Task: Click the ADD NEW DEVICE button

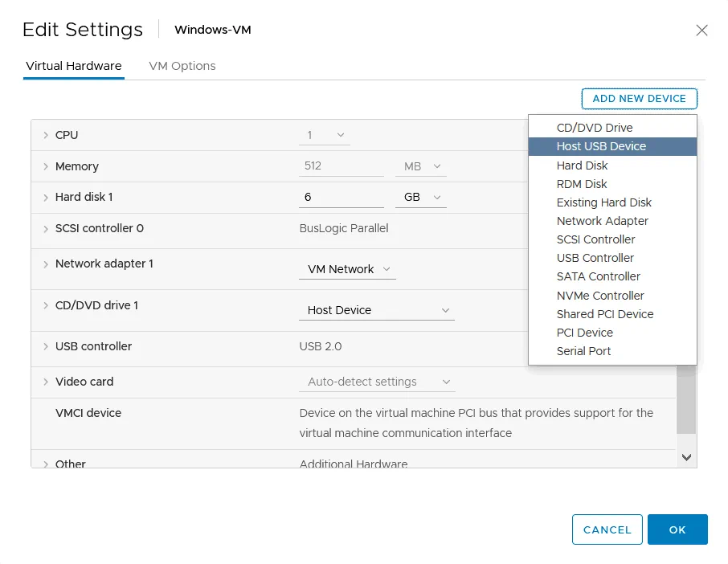Action: point(639,98)
